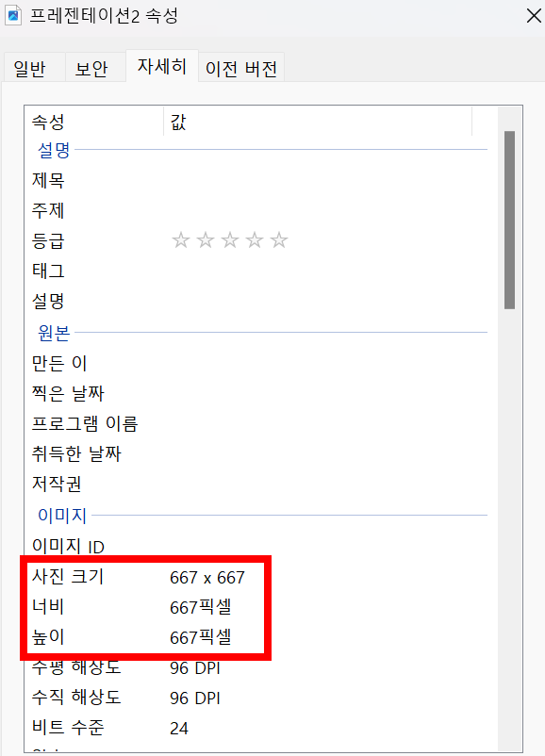The height and width of the screenshot is (756, 545).
Task: Click the 원본 group header
Action: pyautogui.click(x=54, y=333)
